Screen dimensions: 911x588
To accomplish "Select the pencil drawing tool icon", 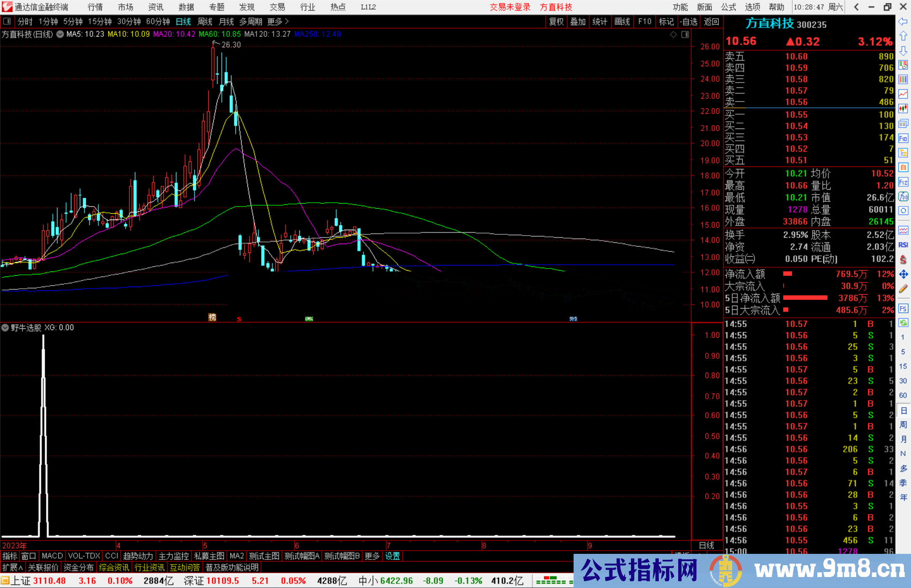I will [903, 289].
